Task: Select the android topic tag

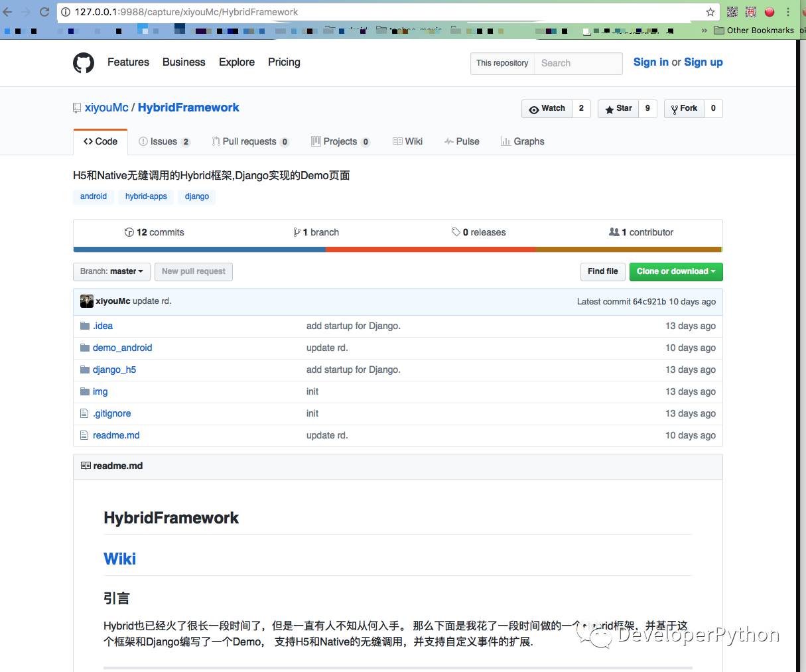Action: pyautogui.click(x=94, y=196)
